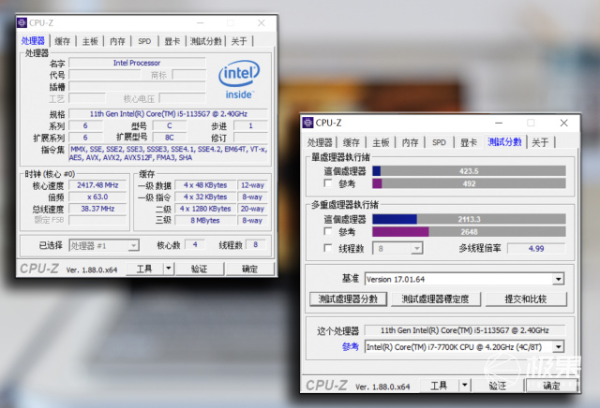This screenshot has width=600, height=408.
Task: Open the 内存 tab in left CPU-Z window
Action: (x=117, y=41)
